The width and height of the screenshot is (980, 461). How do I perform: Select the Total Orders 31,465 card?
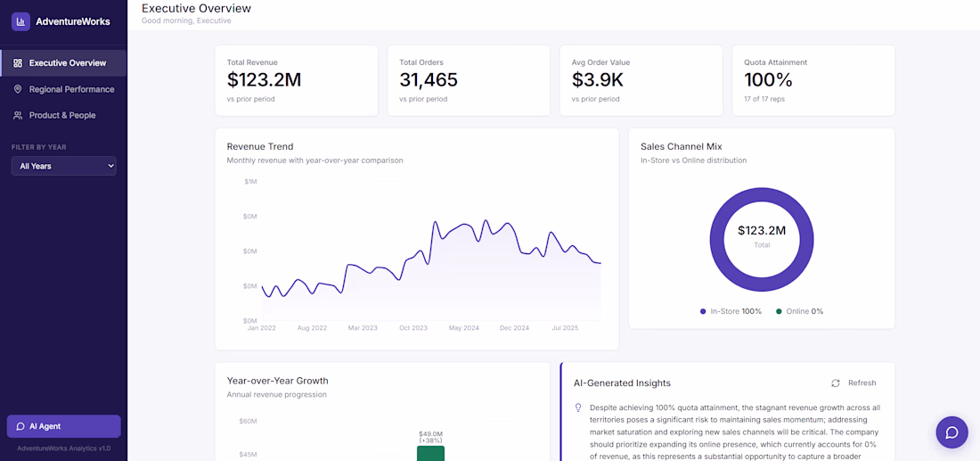click(469, 80)
